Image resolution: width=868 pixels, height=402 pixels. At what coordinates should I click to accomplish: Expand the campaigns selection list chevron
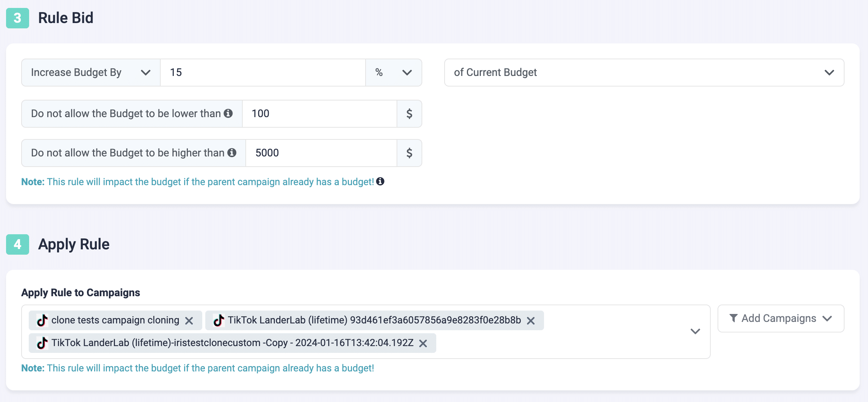pyautogui.click(x=695, y=331)
